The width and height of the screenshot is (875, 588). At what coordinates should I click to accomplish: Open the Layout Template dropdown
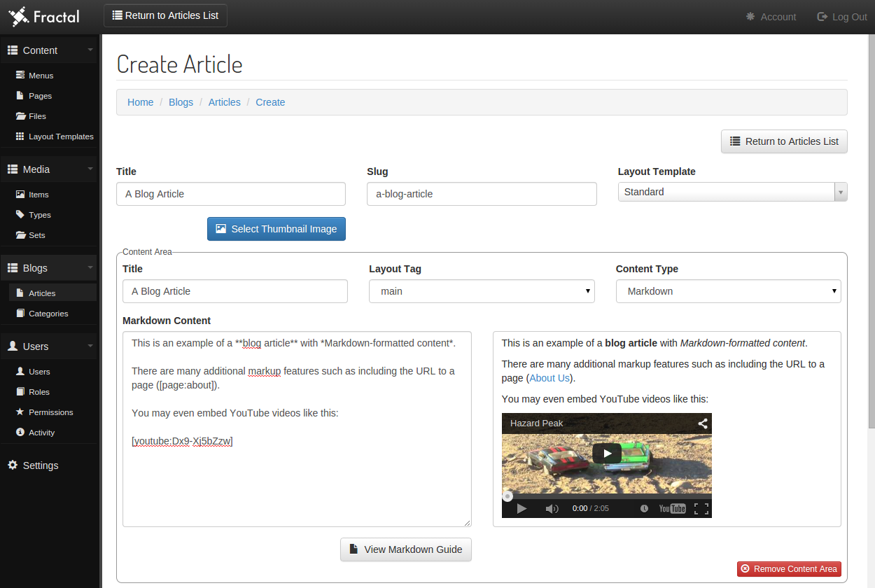point(839,191)
